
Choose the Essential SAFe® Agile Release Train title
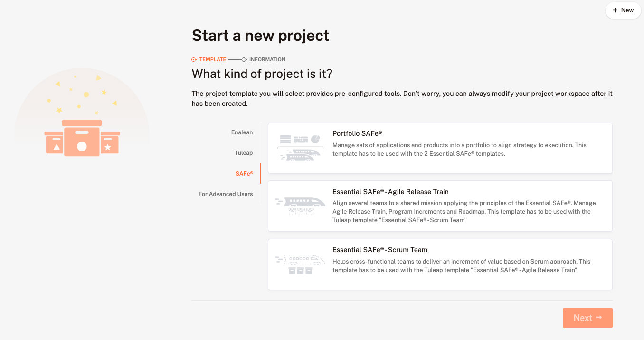pos(390,192)
